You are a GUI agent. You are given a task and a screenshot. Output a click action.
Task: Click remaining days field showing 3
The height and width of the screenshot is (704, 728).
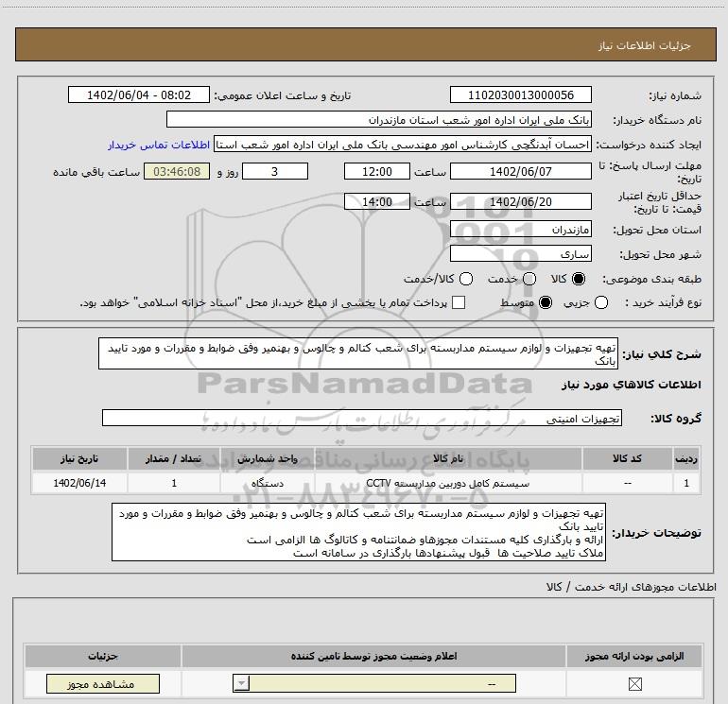click(275, 171)
